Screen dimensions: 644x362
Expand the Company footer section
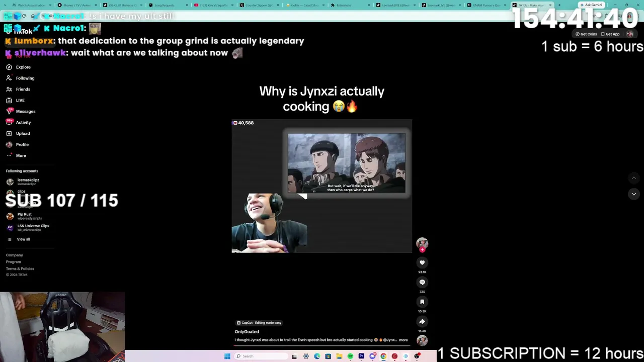(15, 255)
